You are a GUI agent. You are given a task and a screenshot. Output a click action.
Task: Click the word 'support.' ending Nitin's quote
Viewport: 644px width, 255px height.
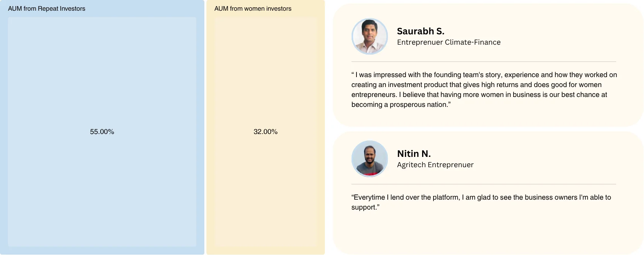pyautogui.click(x=365, y=207)
